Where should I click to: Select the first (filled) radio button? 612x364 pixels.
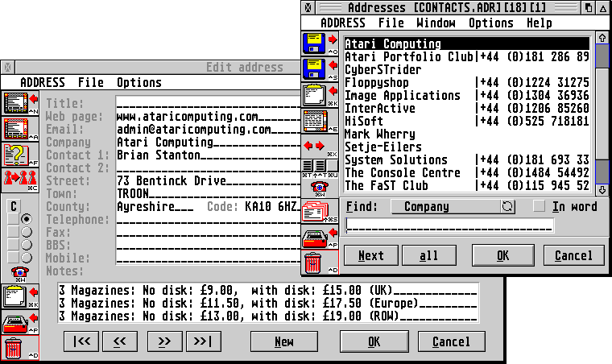click(27, 219)
